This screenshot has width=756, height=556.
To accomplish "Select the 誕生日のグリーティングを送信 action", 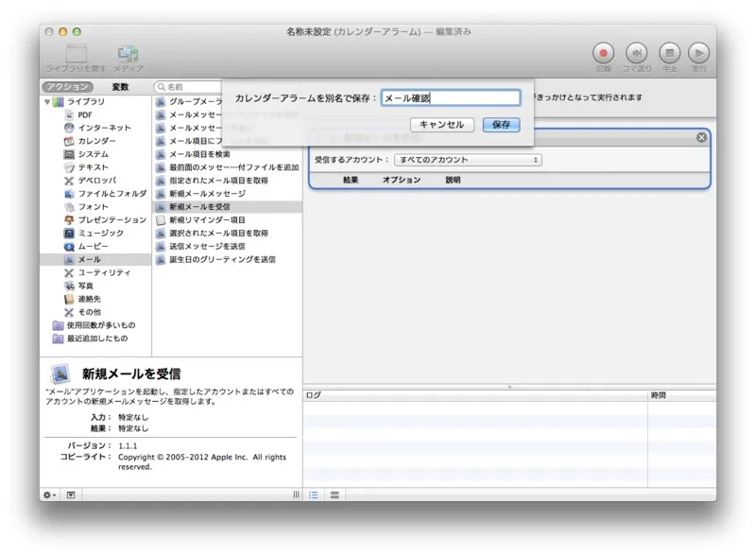I will [222, 259].
